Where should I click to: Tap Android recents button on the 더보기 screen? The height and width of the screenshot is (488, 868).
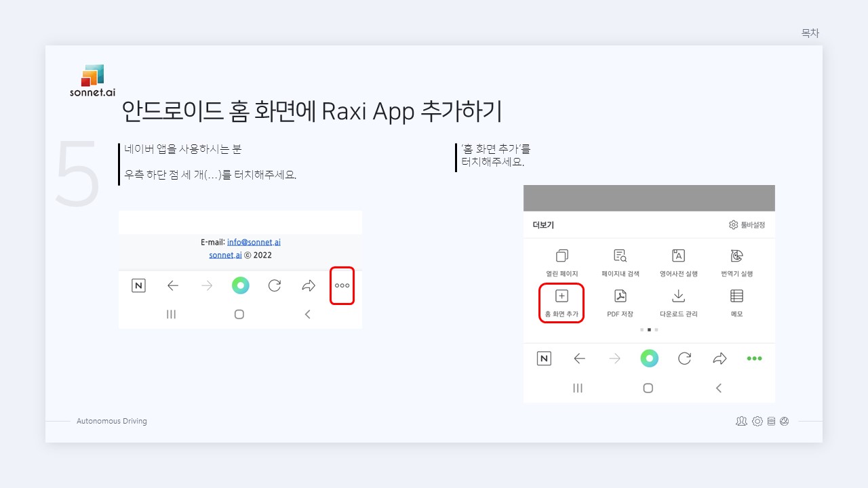[x=578, y=388]
